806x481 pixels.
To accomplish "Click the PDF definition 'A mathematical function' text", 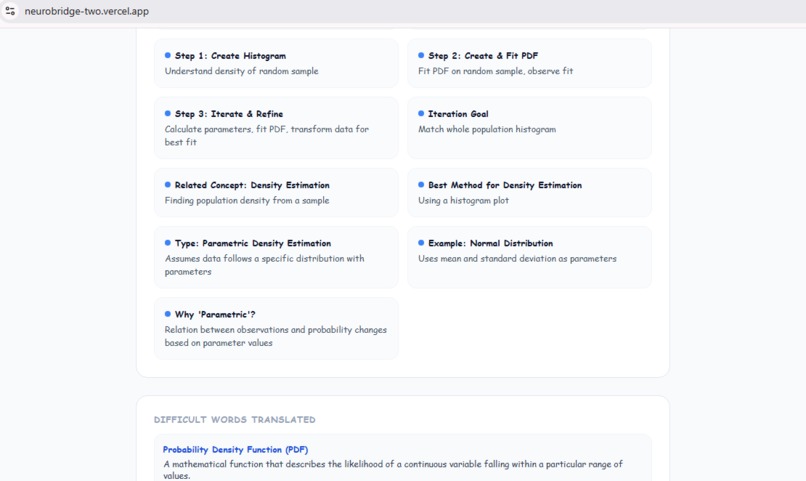I will tap(393, 470).
